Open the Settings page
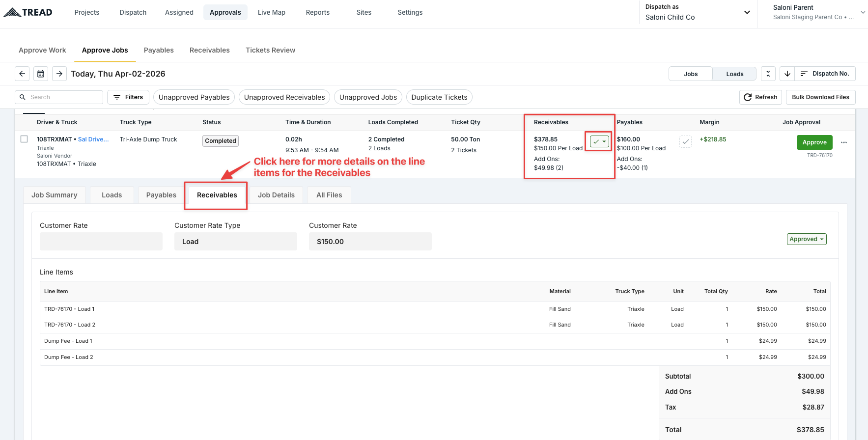The image size is (868, 440). tap(410, 12)
